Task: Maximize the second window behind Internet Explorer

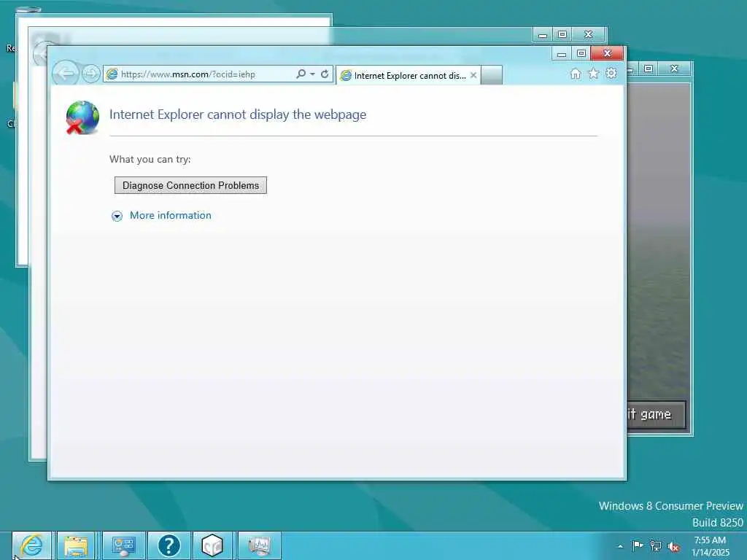Action: [562, 34]
